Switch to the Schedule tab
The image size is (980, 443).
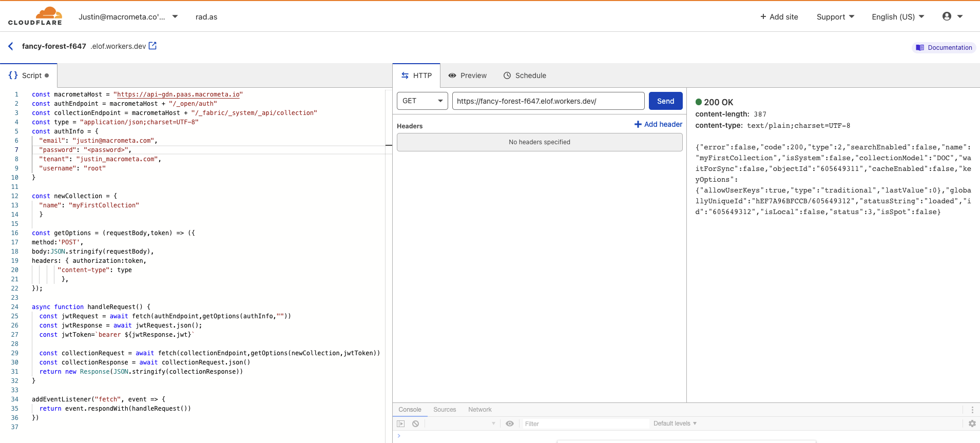pos(525,75)
